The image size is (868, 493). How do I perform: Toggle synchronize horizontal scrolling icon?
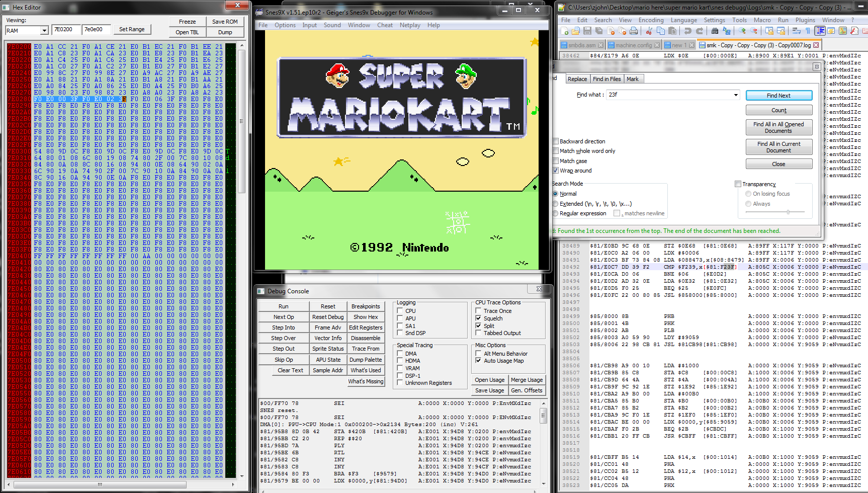pyautogui.click(x=781, y=31)
